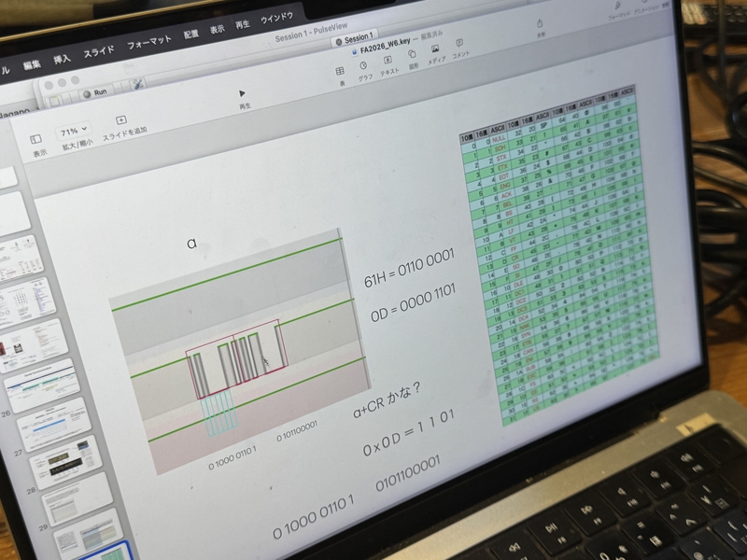Open the 図形 shapes icon
The width and height of the screenshot is (747, 560).
point(412,54)
